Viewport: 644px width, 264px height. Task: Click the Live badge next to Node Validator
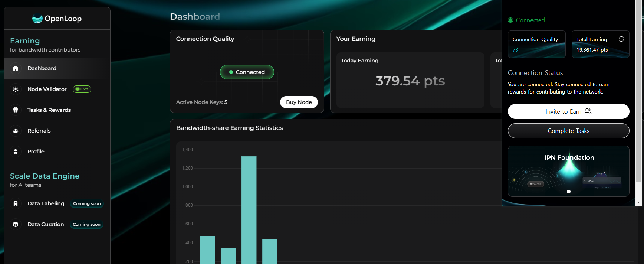[82, 89]
